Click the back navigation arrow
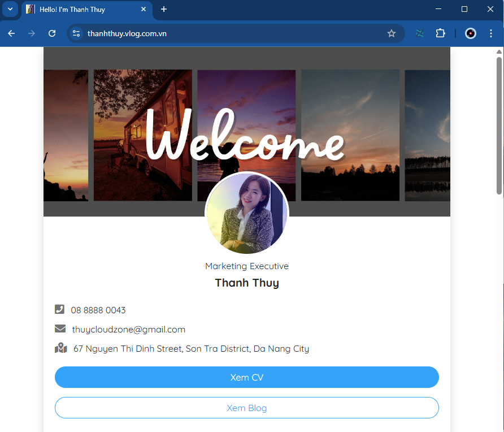 pyautogui.click(x=11, y=33)
